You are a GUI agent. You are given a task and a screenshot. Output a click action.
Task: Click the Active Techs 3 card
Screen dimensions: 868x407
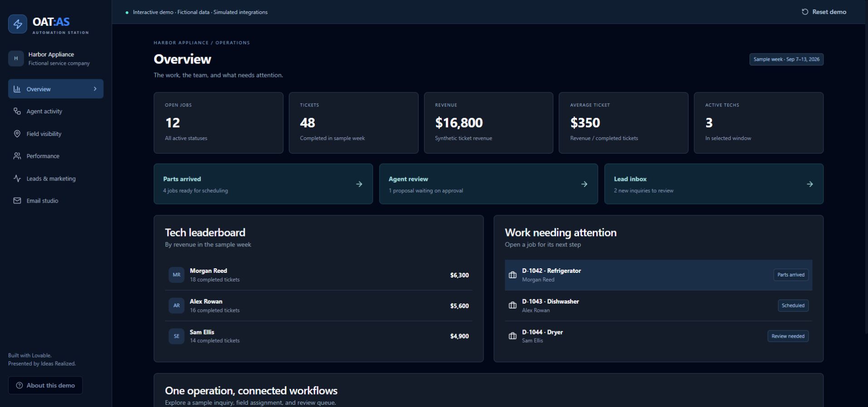(x=759, y=123)
